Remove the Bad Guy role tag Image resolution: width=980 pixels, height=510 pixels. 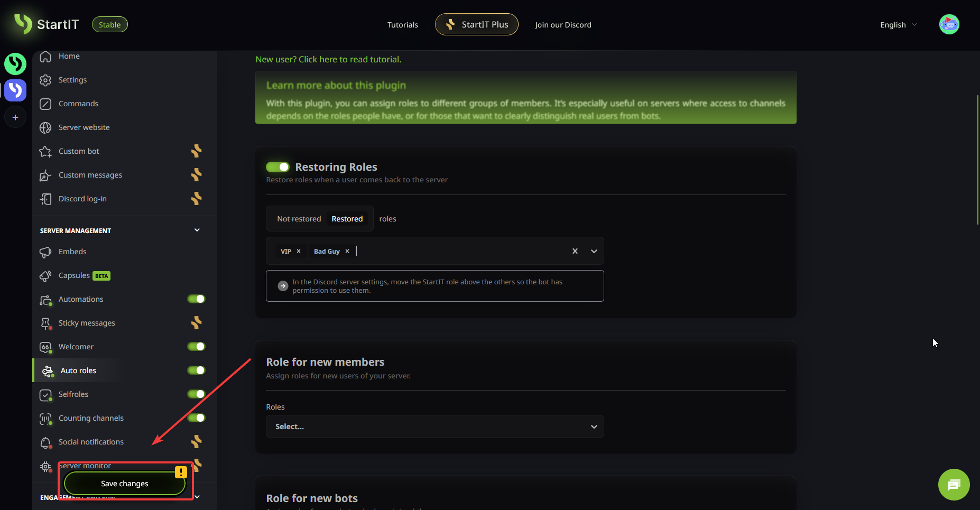(x=347, y=251)
